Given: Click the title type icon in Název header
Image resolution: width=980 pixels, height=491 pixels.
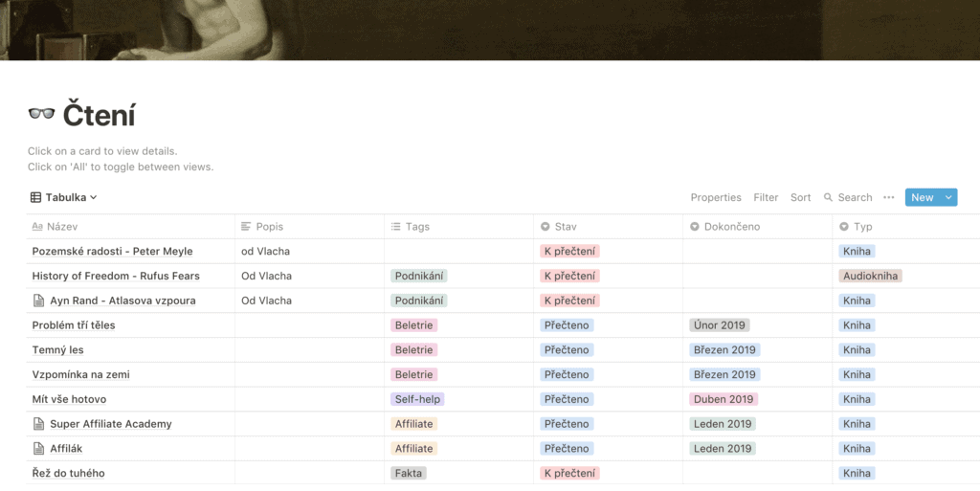Looking at the screenshot, I should click(37, 227).
